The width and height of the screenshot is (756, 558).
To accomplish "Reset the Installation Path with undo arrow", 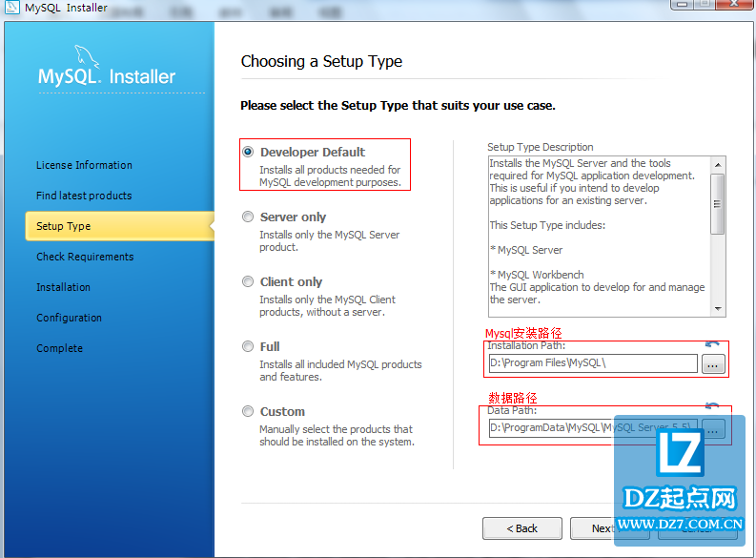I will [x=712, y=344].
